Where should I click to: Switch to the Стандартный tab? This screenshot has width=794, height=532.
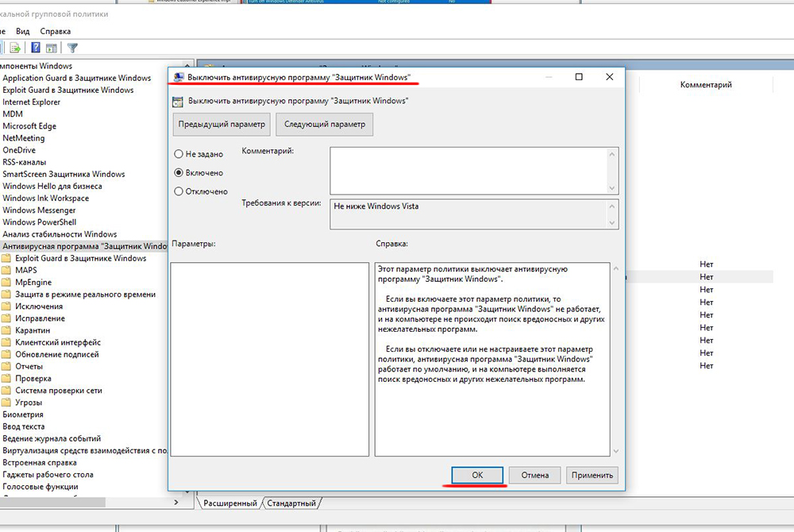(291, 503)
